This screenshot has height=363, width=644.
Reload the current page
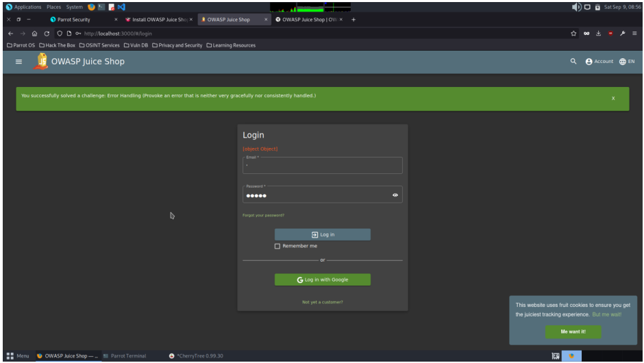coord(47,34)
